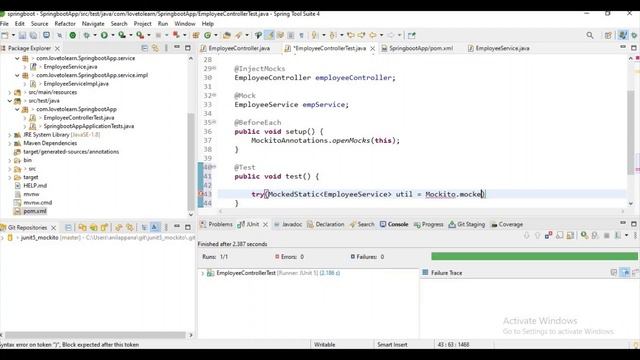Maximize the Package Explorer panel
Viewport: 640px width, 360px height.
tap(188, 48)
